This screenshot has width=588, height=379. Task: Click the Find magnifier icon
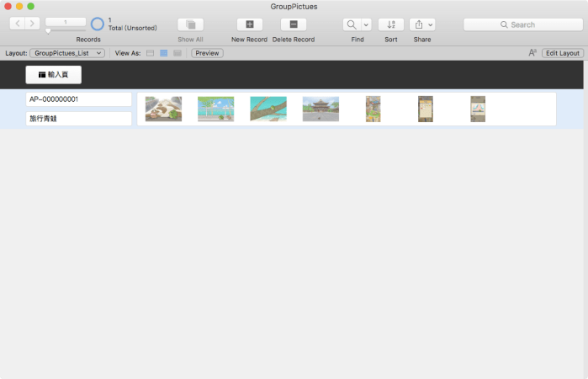(352, 24)
